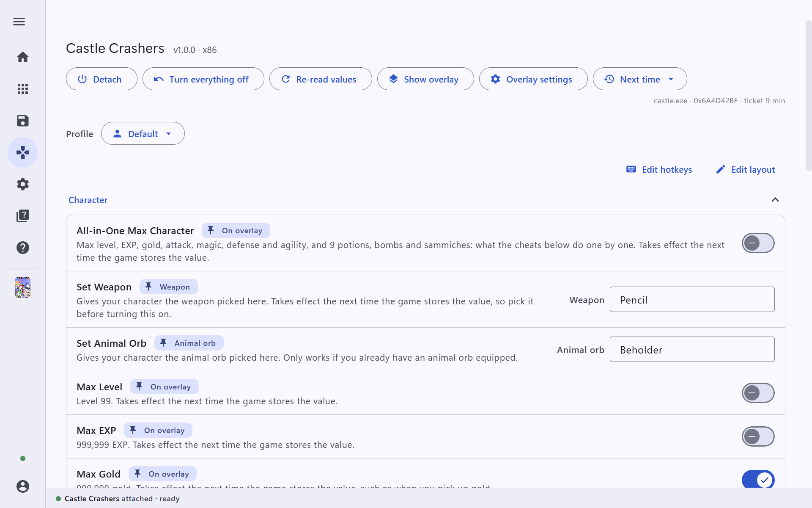Select the game controller sidebar icon
Image resolution: width=812 pixels, height=508 pixels.
(x=23, y=152)
